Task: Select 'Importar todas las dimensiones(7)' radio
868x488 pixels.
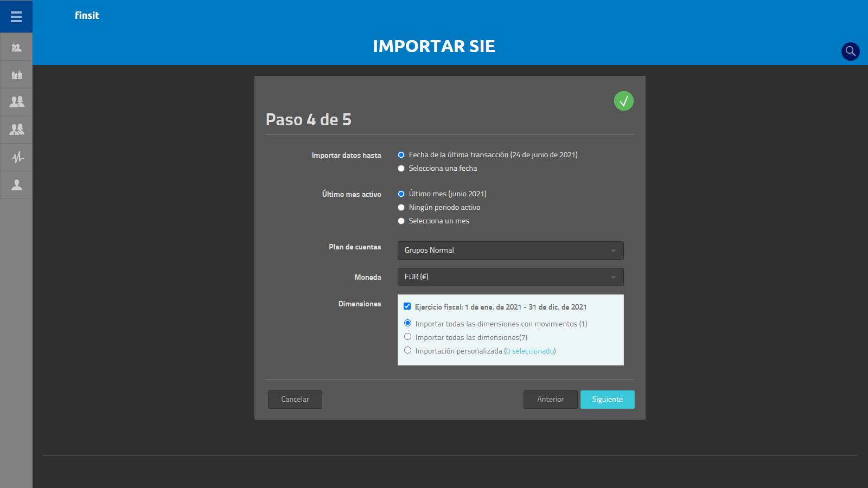Action: [x=408, y=337]
